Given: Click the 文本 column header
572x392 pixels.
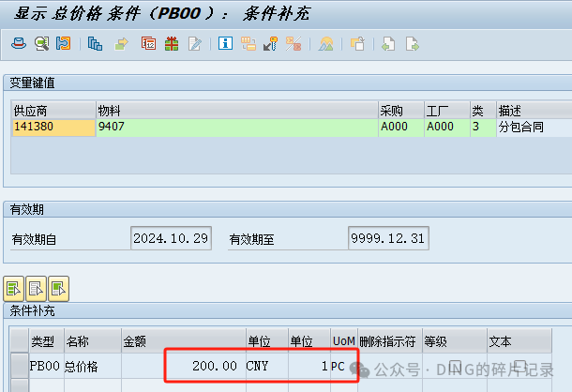Looking at the screenshot, I should click(x=519, y=341).
